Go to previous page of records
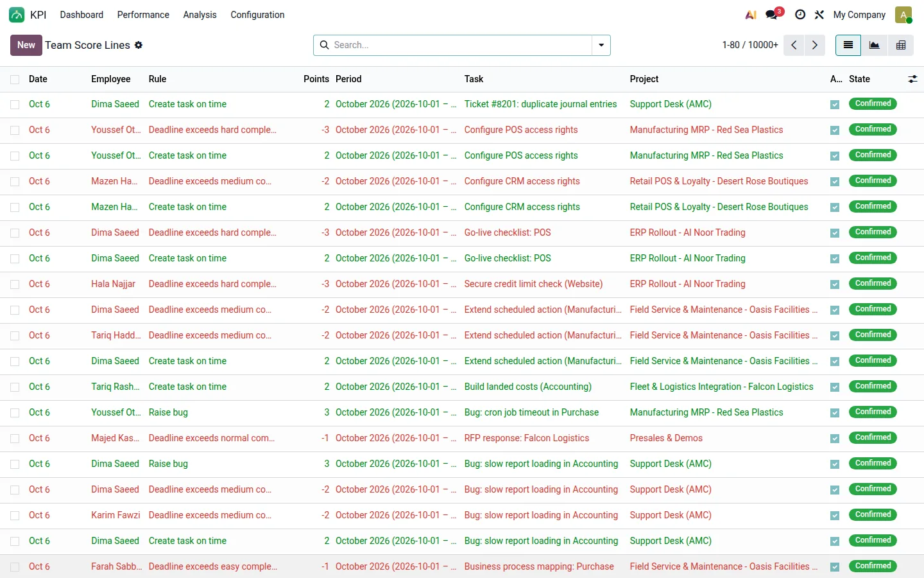The image size is (924, 578). point(794,45)
